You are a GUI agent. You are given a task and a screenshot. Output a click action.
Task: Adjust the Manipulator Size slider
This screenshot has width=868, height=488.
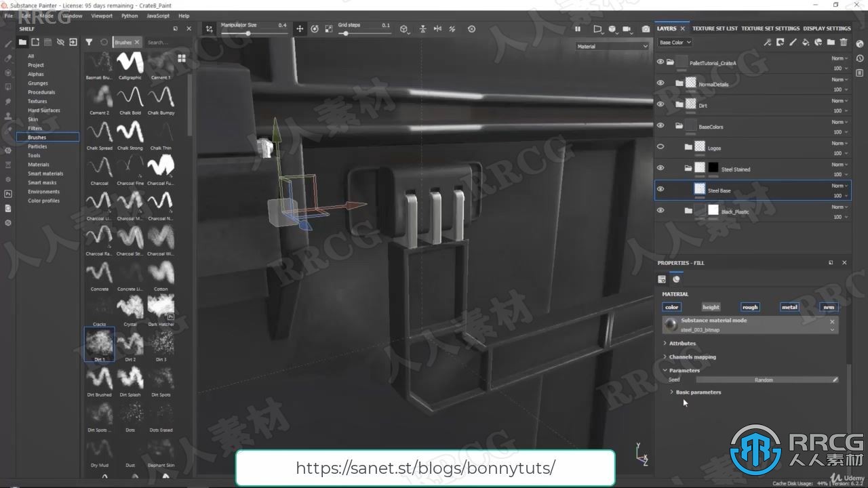click(x=254, y=33)
